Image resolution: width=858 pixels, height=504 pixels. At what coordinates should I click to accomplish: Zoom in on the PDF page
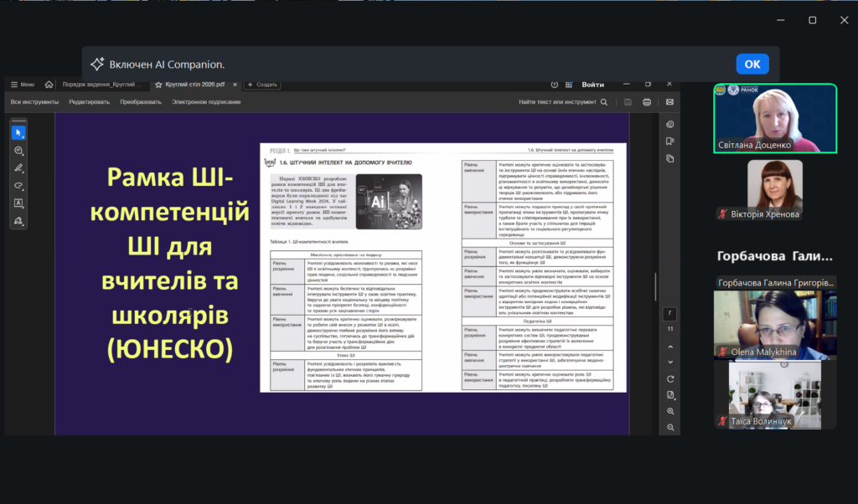pos(670,411)
